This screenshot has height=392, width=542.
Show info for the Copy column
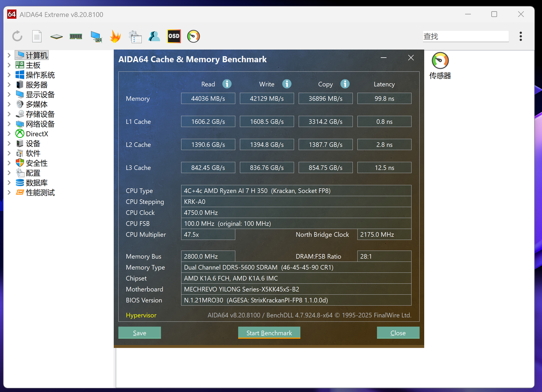tap(345, 84)
